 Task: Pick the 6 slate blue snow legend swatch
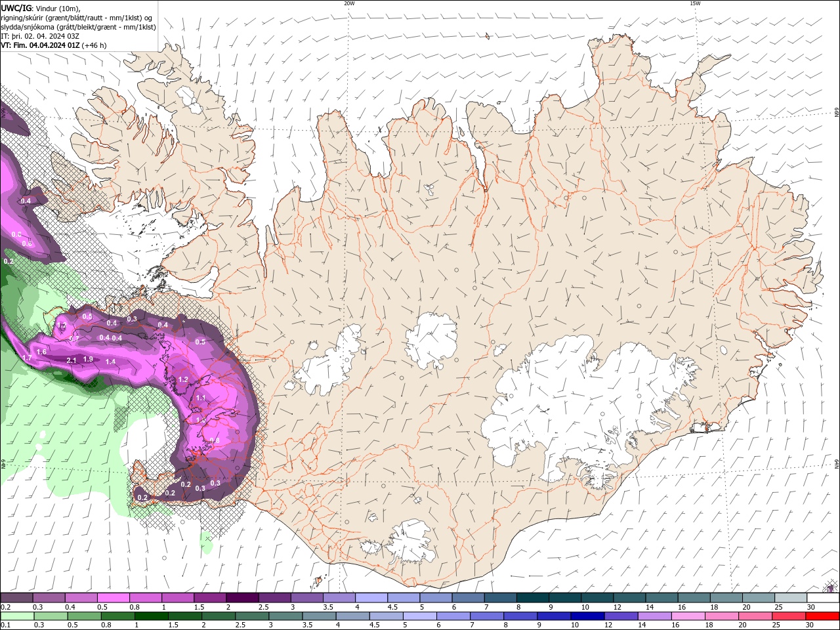467,598
